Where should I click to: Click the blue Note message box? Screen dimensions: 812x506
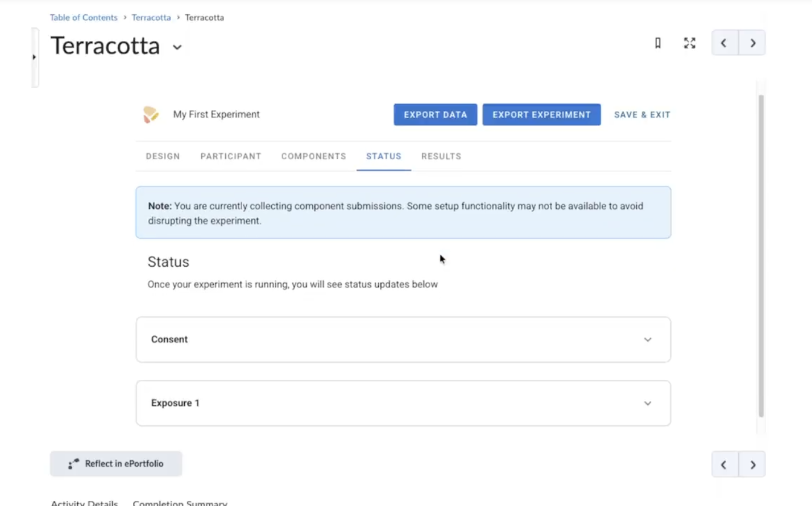coord(403,213)
